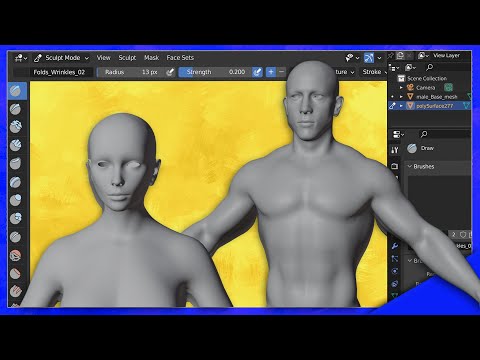Click the sculpt mode icon beside polySurface277
This screenshot has height=360, width=480.
coord(393,106)
